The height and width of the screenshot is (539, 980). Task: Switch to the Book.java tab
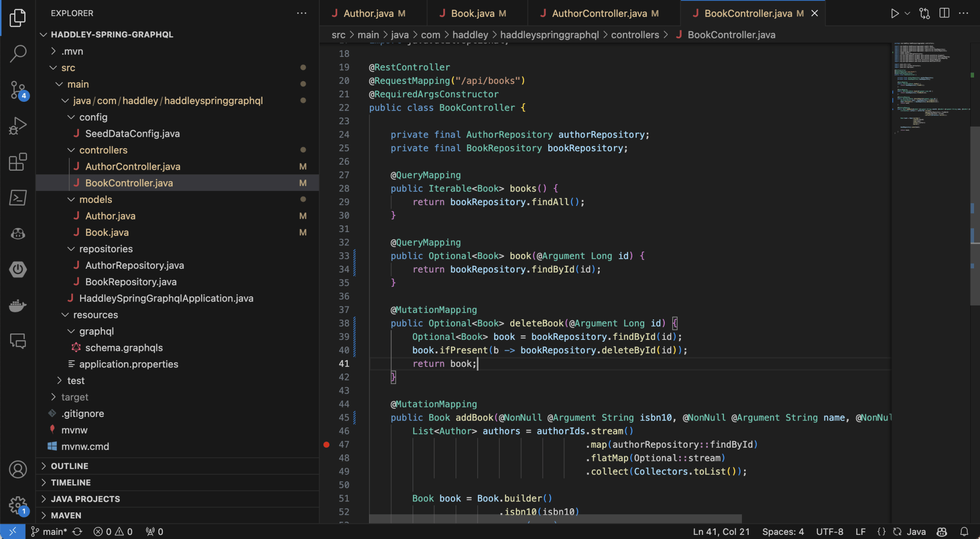pos(473,13)
